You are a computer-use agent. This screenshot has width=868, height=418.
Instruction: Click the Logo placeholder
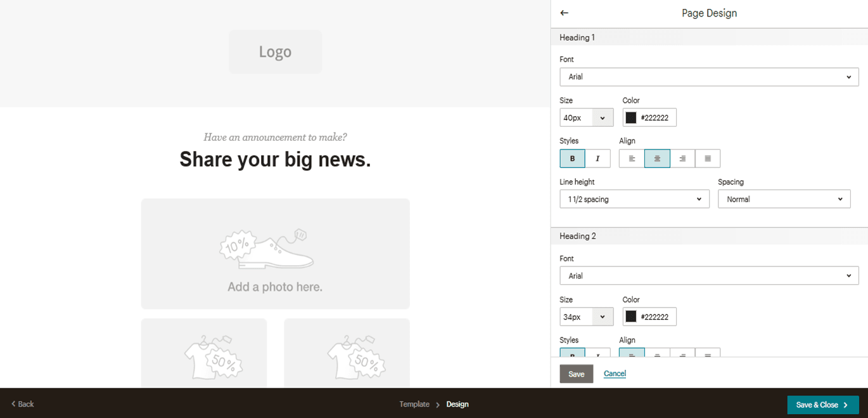pyautogui.click(x=275, y=52)
